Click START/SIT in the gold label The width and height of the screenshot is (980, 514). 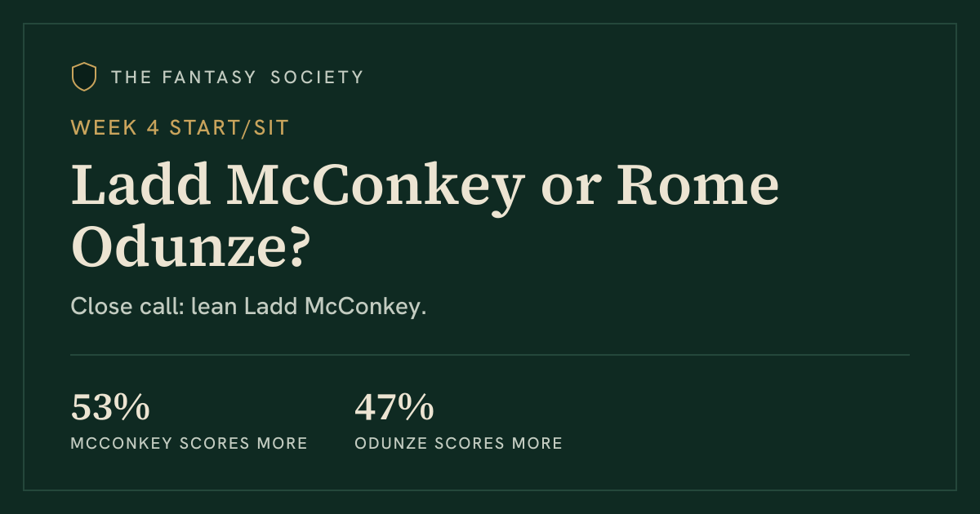229,127
